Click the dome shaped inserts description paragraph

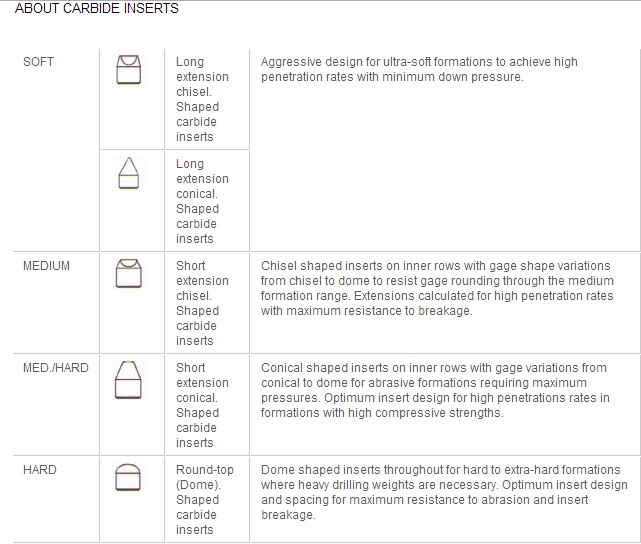[444, 492]
